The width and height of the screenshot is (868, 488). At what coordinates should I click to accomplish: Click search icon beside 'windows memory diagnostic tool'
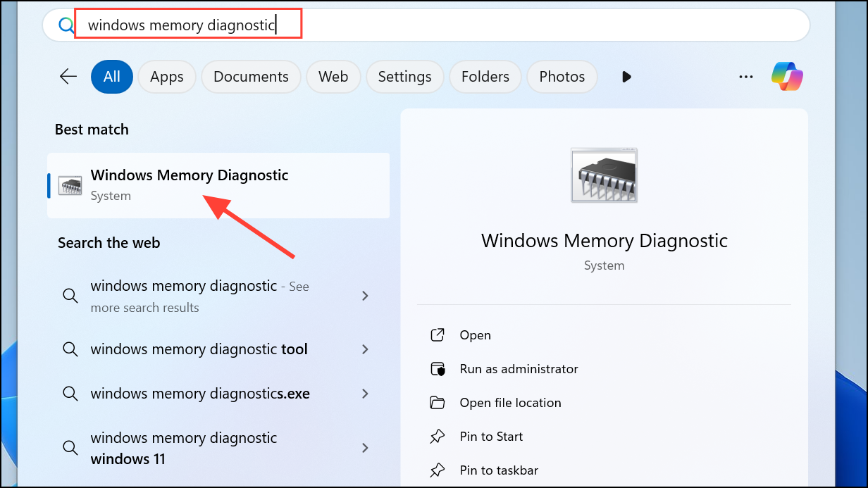70,349
